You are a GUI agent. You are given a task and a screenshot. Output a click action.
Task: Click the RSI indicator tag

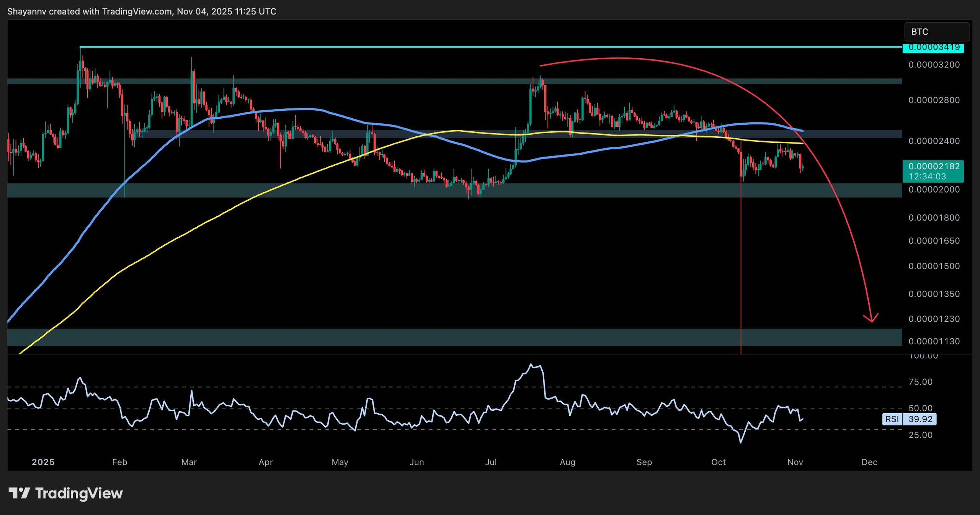point(892,419)
